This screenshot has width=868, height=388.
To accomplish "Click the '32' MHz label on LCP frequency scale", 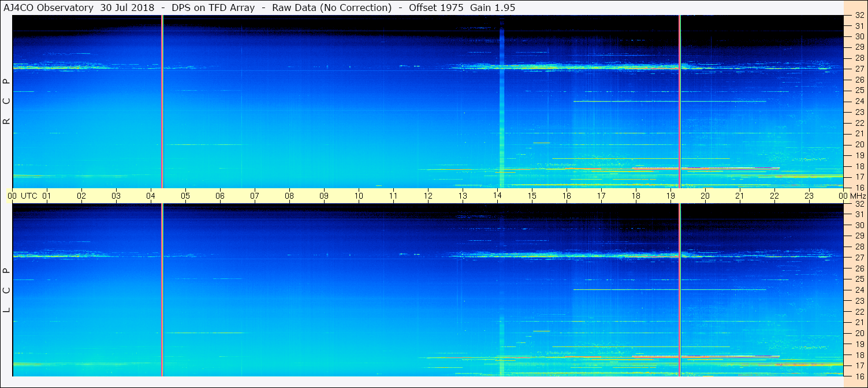I will pyautogui.click(x=859, y=203).
